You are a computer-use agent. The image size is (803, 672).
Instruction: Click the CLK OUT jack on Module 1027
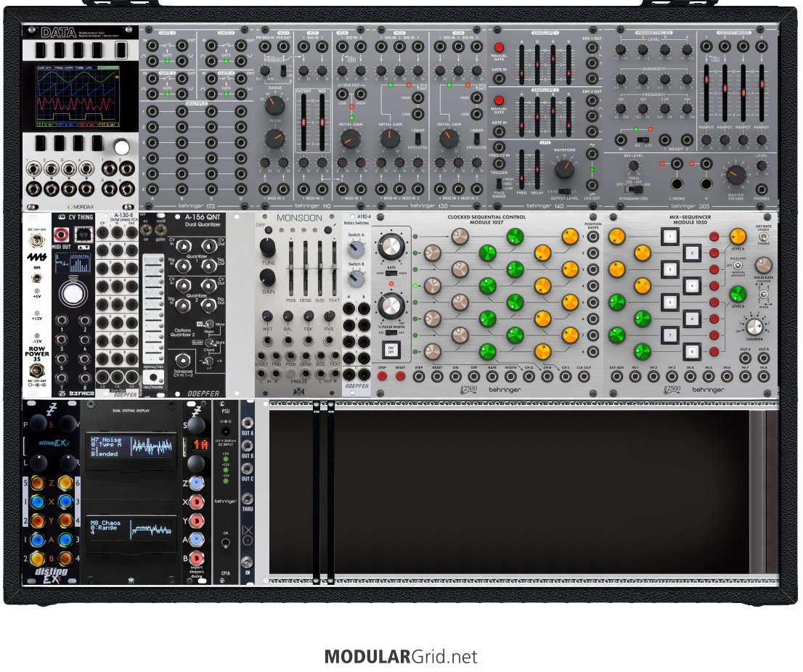[584, 377]
